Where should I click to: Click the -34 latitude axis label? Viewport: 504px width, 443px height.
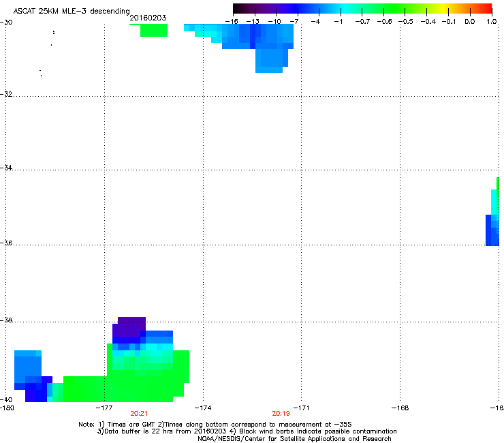(6, 168)
